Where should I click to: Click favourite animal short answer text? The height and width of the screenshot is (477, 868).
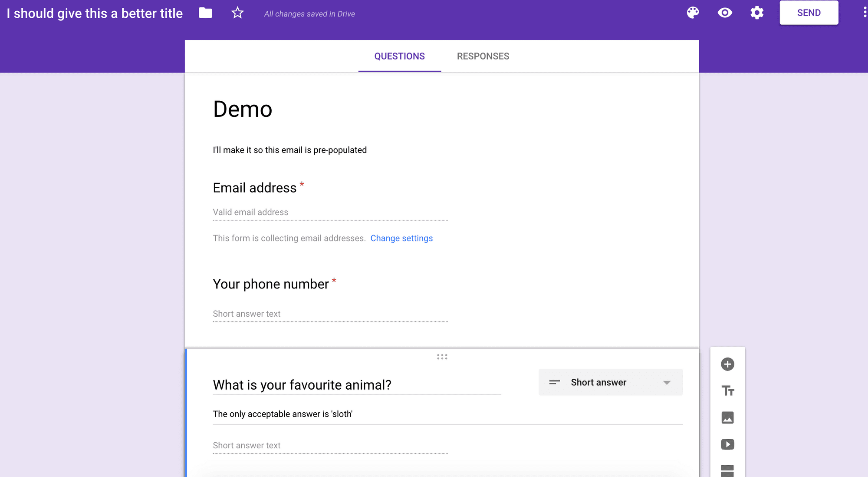(330, 445)
